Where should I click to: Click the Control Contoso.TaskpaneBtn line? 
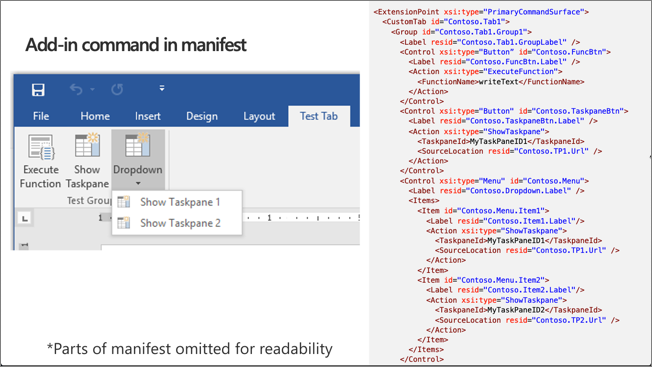click(514, 111)
